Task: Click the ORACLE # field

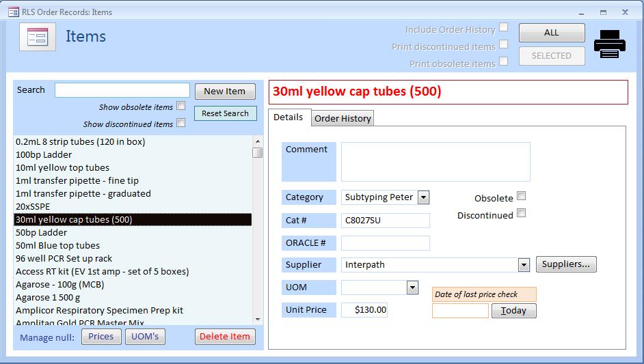Action: 386,243
